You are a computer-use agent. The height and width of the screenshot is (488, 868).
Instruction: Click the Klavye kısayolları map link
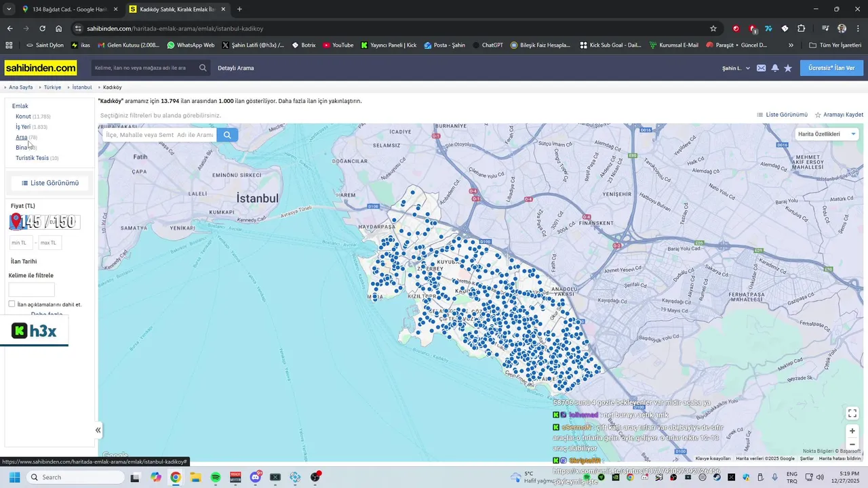point(713,459)
